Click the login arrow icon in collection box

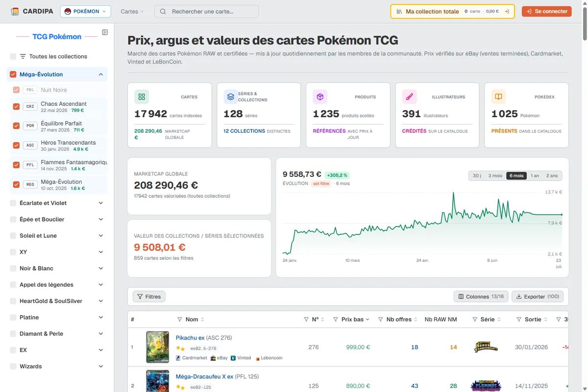click(x=507, y=11)
